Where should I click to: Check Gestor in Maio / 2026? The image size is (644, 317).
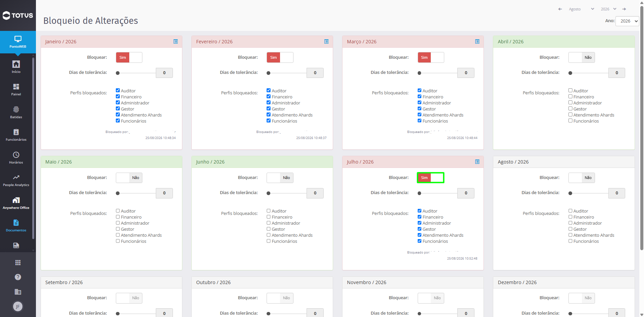pos(118,229)
